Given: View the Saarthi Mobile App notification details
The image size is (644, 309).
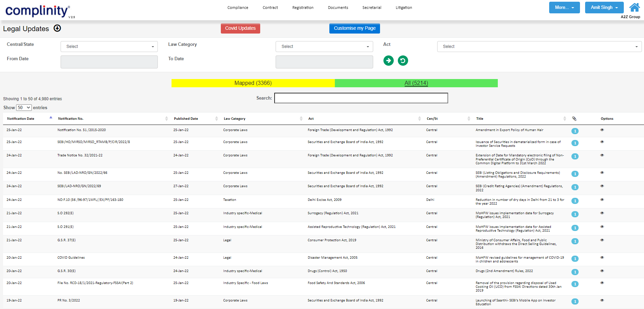Looking at the screenshot, I should point(602,300).
